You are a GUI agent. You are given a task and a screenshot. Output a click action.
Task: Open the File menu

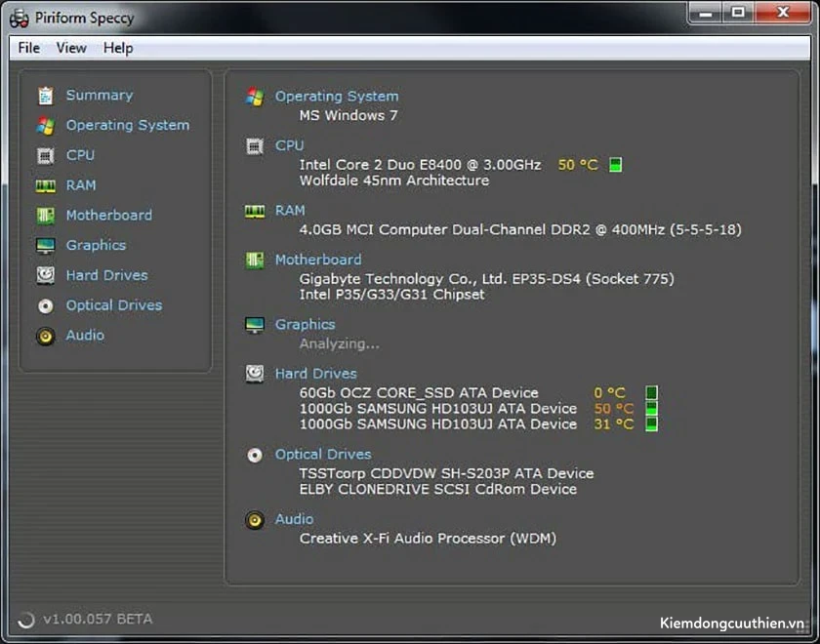pyautogui.click(x=28, y=48)
